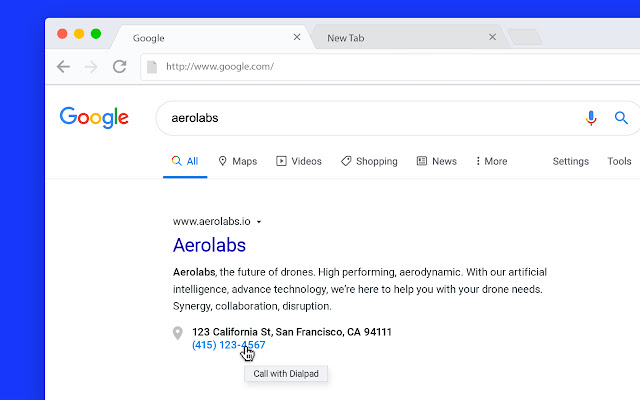
Task: Select the News search filter
Action: coord(437,161)
